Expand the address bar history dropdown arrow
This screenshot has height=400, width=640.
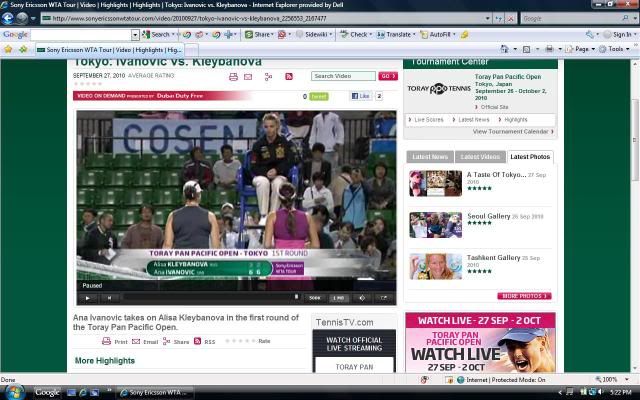487,18
